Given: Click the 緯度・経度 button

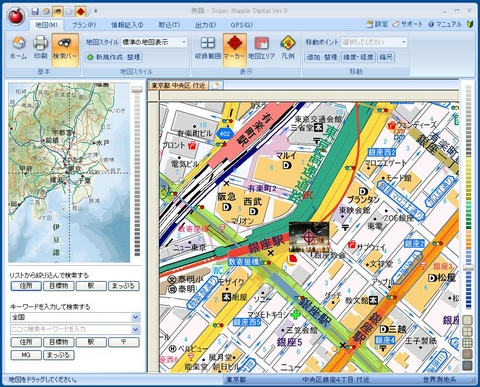Looking at the screenshot, I should [358, 57].
